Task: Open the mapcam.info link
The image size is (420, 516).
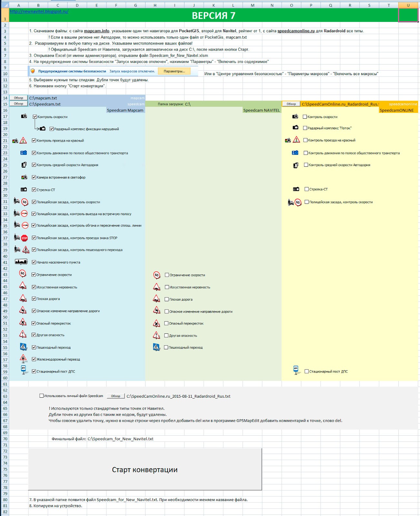Action: coord(96,31)
